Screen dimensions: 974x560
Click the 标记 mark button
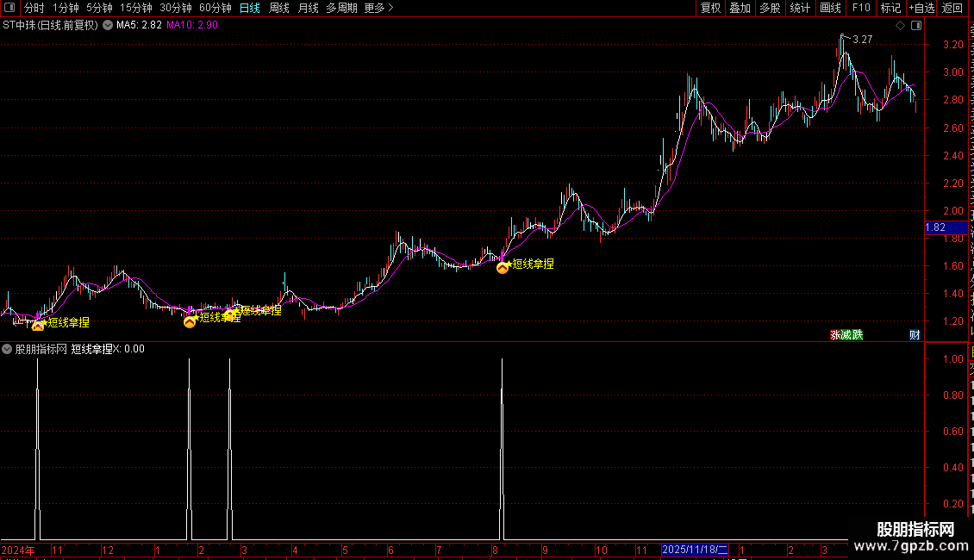pos(890,8)
